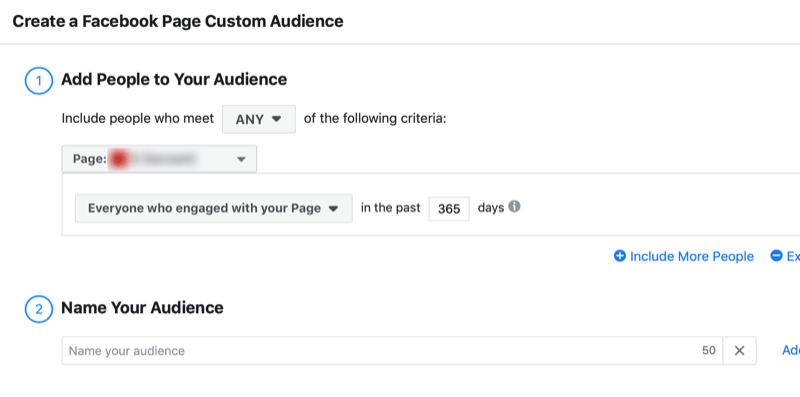The height and width of the screenshot is (397, 800).
Task: Click the info icon next to days
Action: pos(514,207)
